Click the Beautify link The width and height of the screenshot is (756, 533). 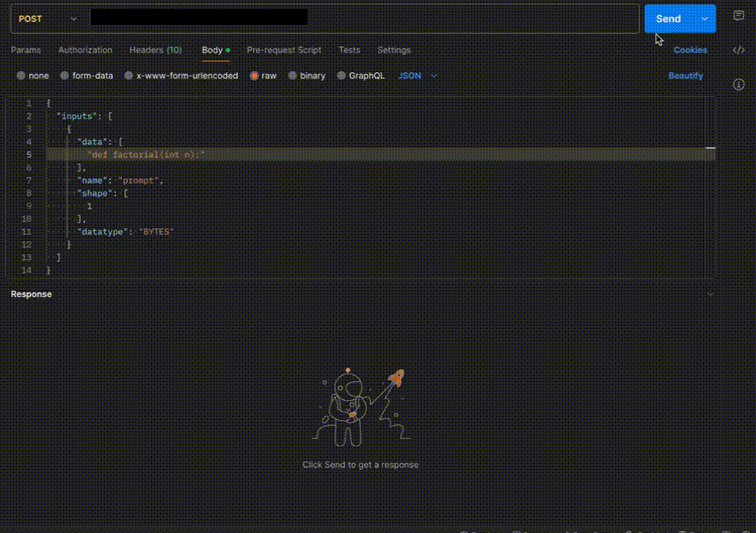[685, 76]
